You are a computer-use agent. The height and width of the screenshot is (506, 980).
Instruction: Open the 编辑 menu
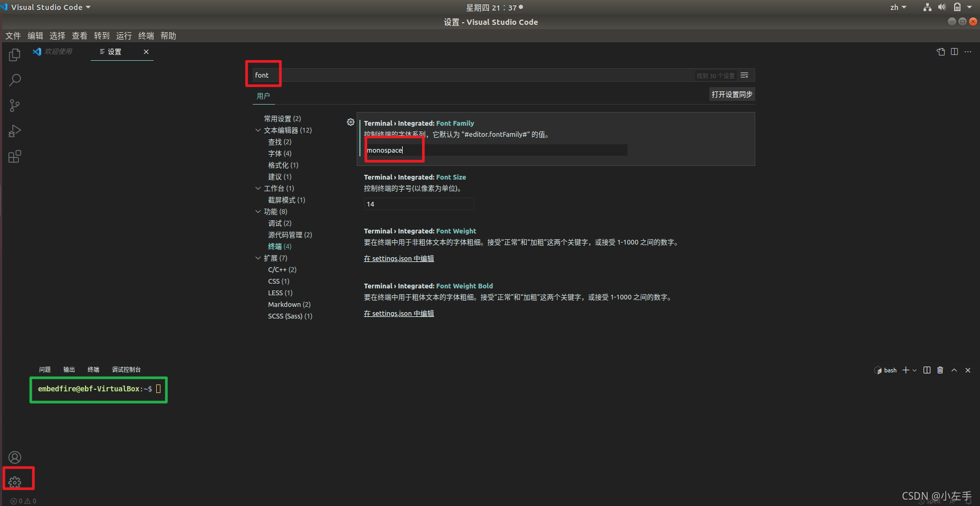[x=35, y=36]
